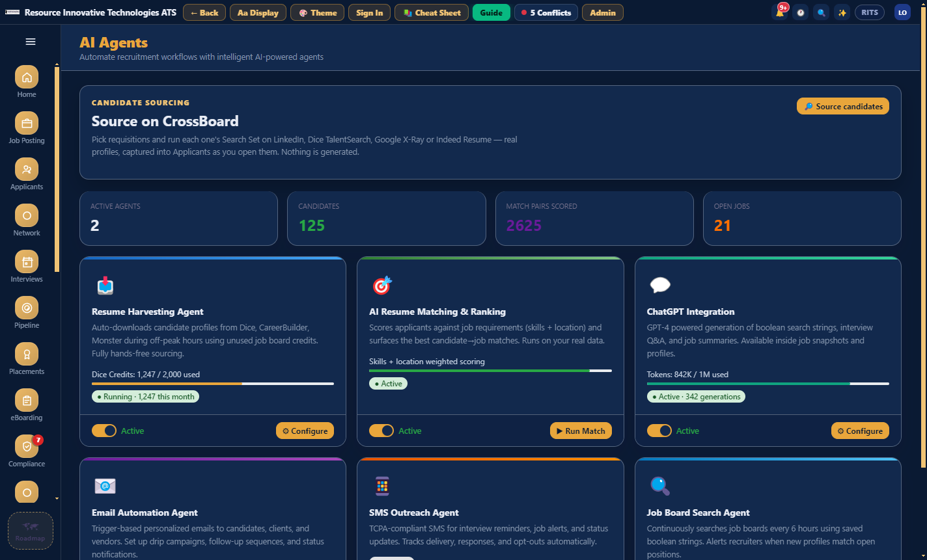
Task: Click the Open Jobs 21 stat card
Action: point(802,219)
